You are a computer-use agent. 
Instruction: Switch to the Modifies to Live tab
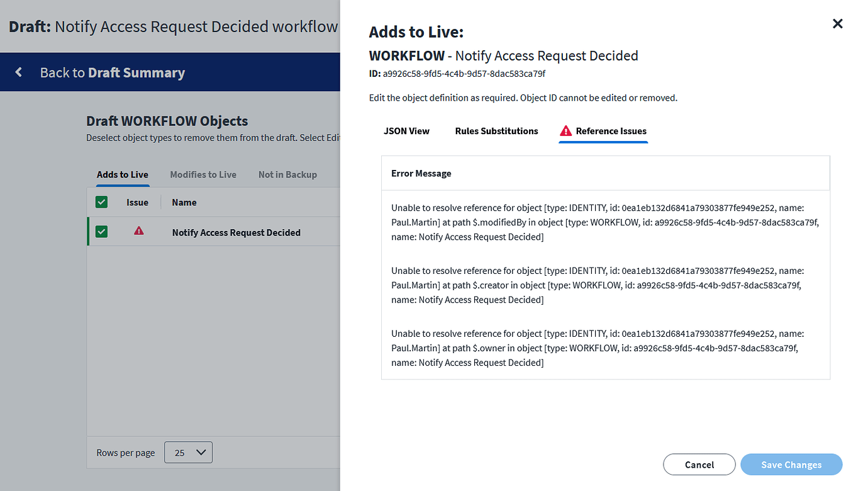click(x=203, y=174)
